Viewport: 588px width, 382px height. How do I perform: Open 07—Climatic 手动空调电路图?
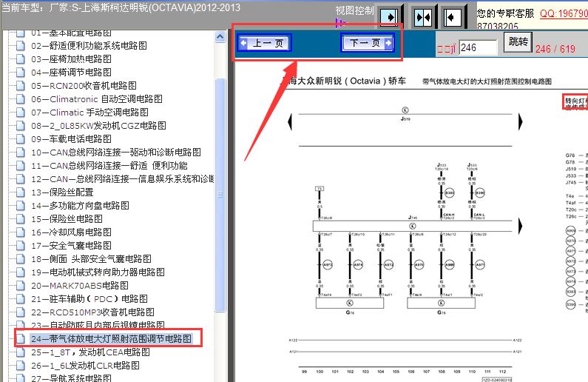click(89, 113)
